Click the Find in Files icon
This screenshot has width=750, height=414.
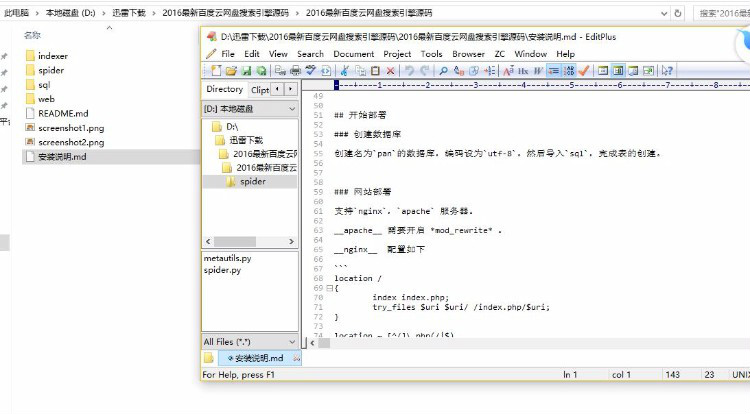click(474, 71)
